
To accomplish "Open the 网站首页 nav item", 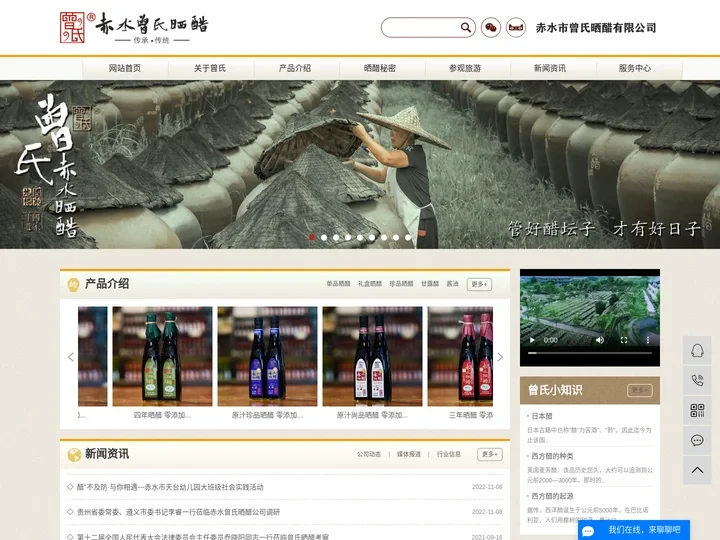I will [125, 68].
